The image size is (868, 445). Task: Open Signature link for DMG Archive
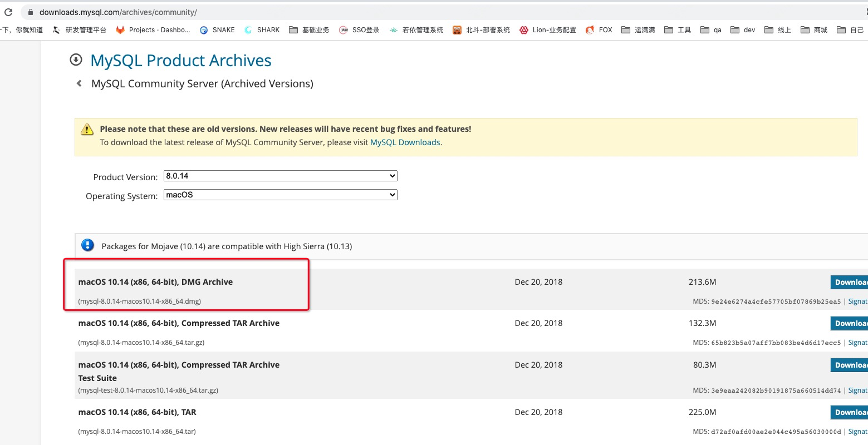858,301
